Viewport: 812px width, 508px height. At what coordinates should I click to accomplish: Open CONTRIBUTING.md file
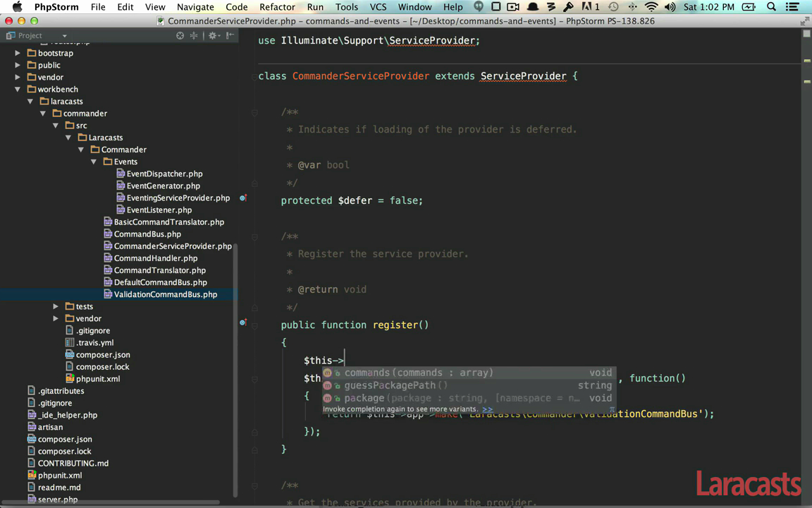tap(73, 463)
